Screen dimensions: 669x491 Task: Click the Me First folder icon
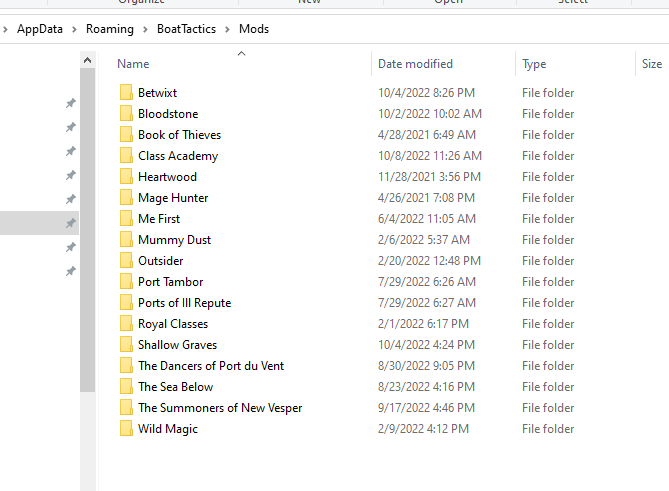pyautogui.click(x=126, y=218)
